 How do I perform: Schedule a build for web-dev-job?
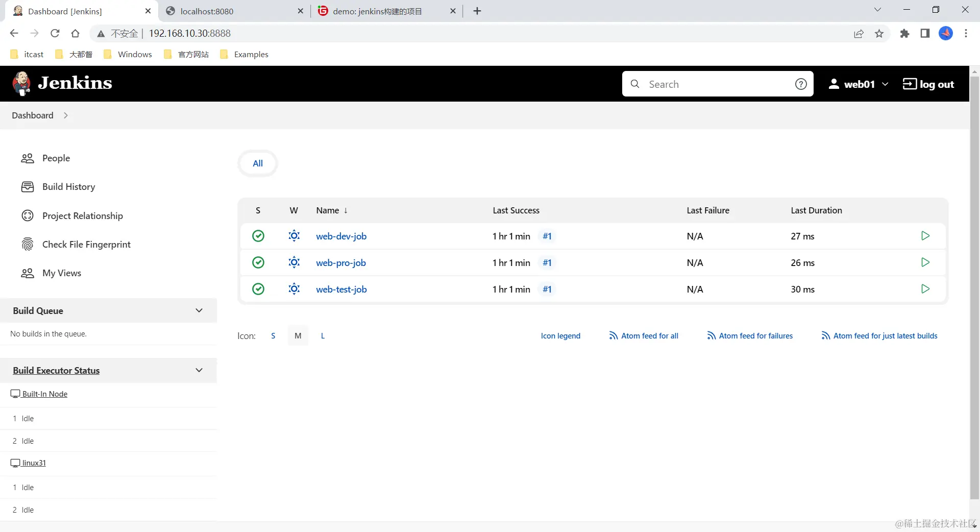925,236
